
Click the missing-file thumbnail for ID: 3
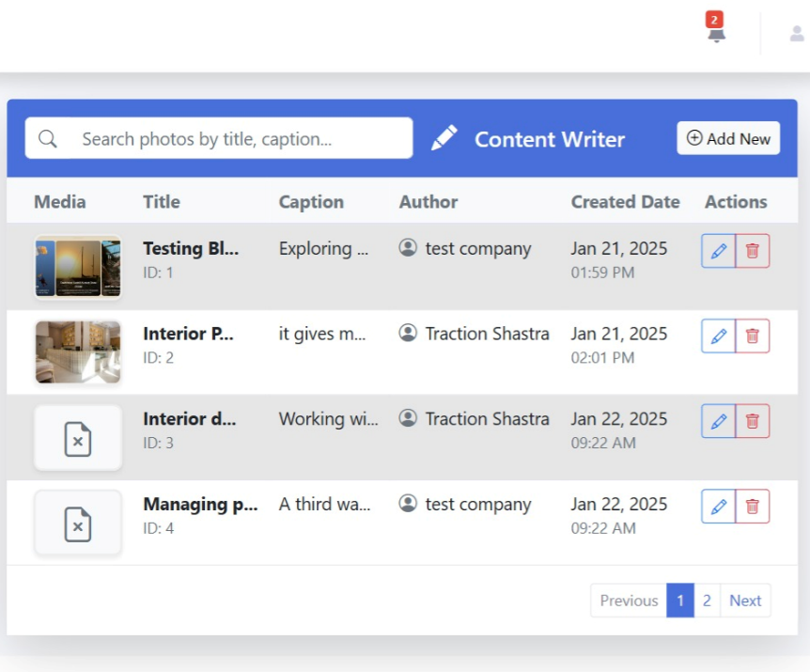click(78, 438)
